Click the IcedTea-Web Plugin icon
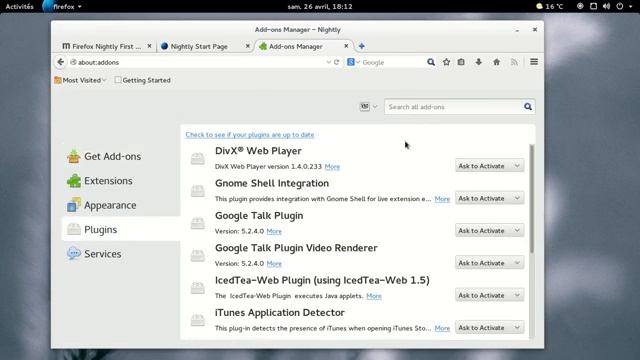The image size is (640, 360). point(198,288)
